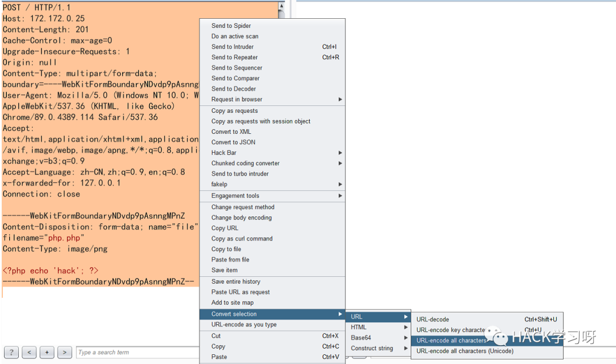616x364 pixels.
Task: Choose Send to Comparer
Action: 272,79
